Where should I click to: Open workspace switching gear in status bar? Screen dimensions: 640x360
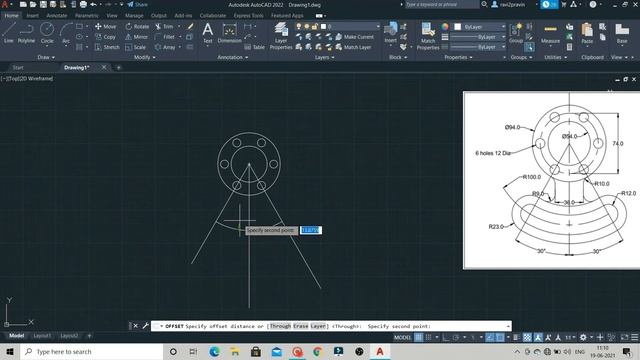click(583, 337)
